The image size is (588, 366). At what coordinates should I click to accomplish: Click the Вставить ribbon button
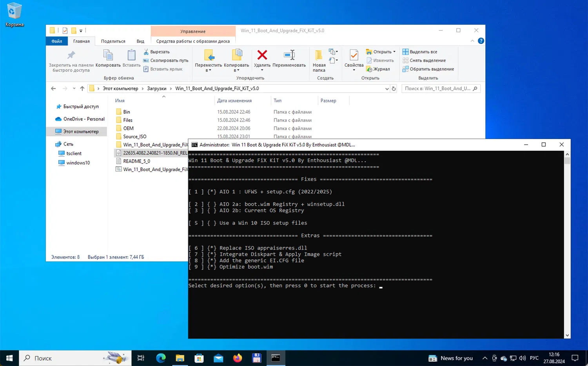tap(131, 58)
